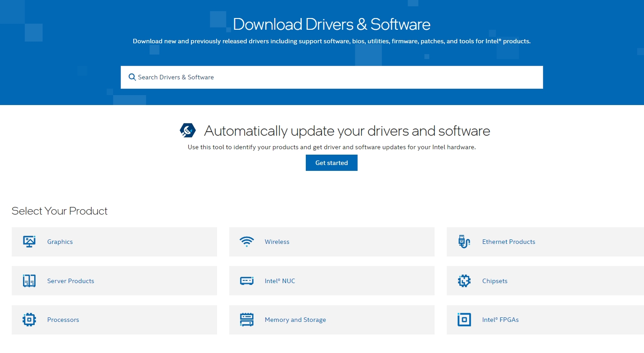The width and height of the screenshot is (644, 353).
Task: Open the Ethernet Products link
Action: 508,242
